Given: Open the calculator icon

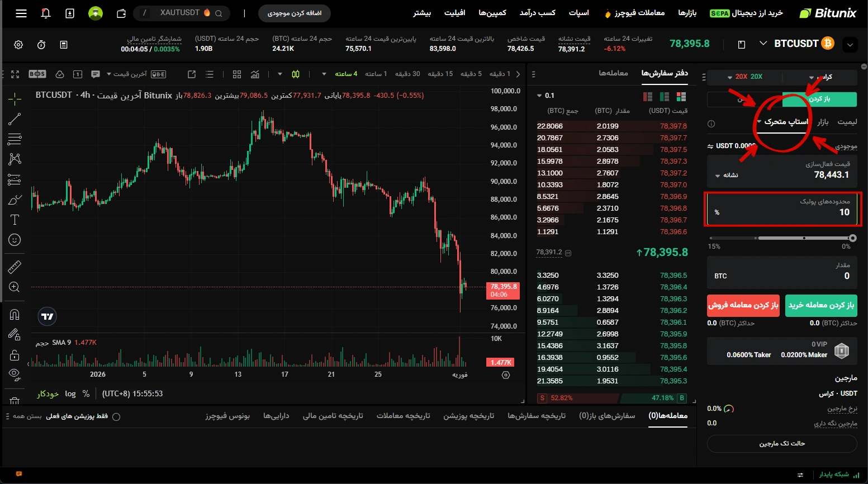Looking at the screenshot, I should (x=64, y=45).
